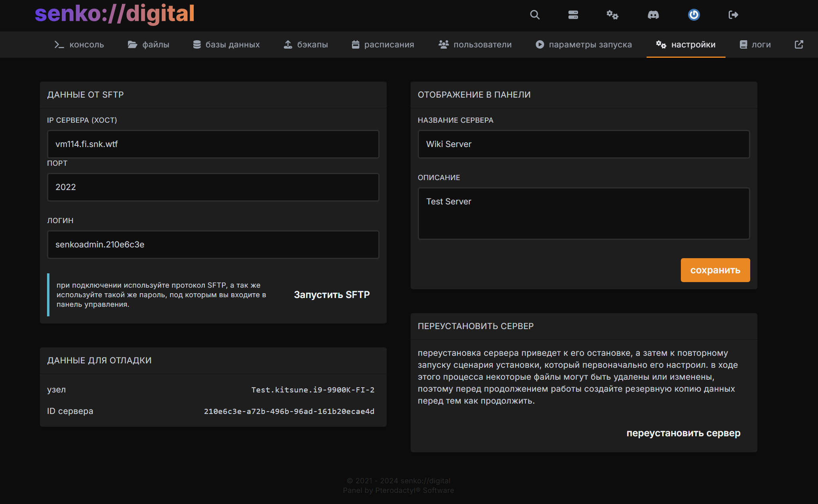Click the © 2021 - 2024 footer copyright line

[399, 481]
